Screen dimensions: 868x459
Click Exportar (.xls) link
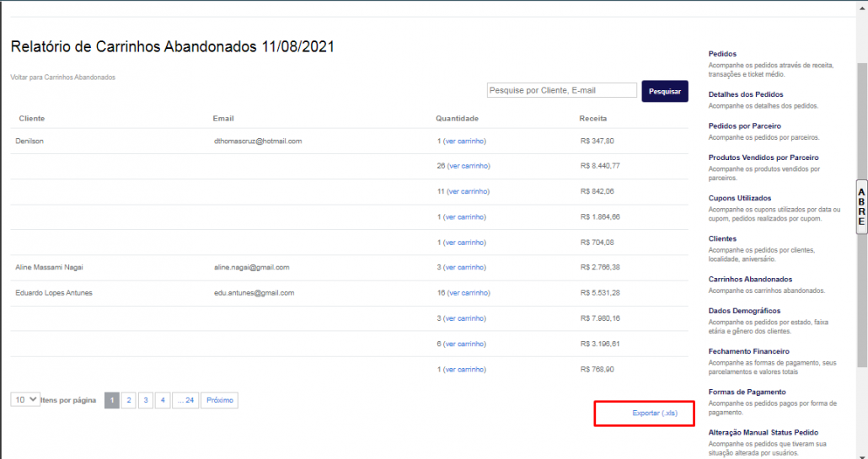coord(654,414)
